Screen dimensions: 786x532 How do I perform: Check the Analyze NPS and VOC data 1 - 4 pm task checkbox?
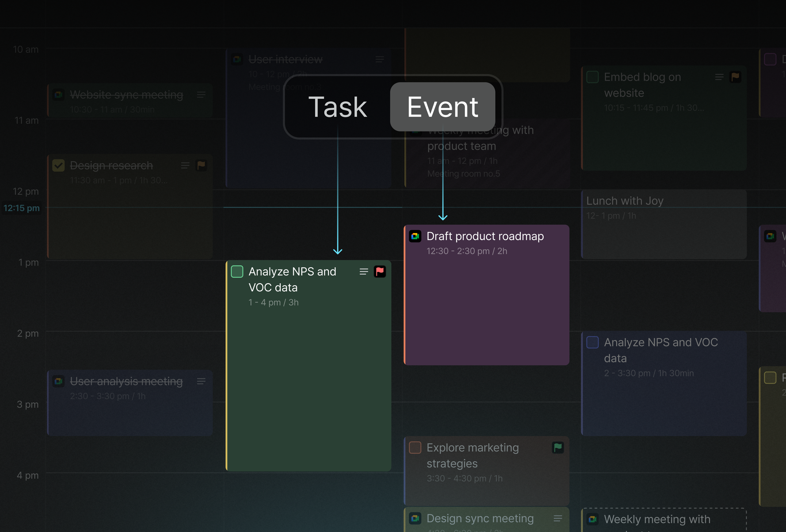[x=237, y=272]
